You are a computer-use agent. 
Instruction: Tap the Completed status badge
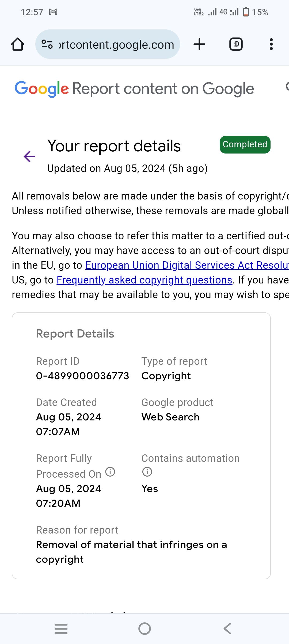click(x=245, y=145)
